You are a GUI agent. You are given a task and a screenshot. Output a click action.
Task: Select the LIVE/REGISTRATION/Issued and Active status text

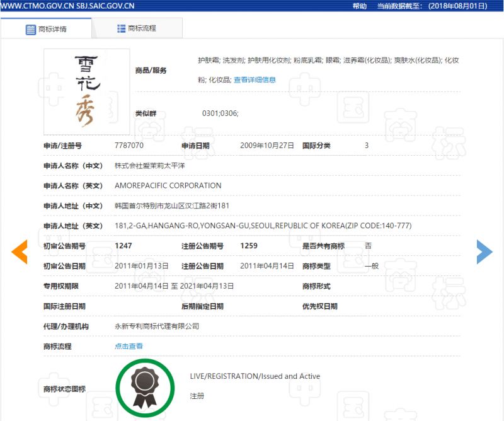tap(255, 376)
